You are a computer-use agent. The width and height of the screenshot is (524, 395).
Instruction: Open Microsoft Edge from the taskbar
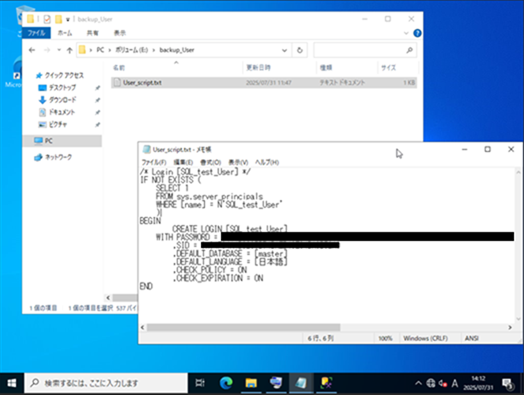(x=226, y=383)
